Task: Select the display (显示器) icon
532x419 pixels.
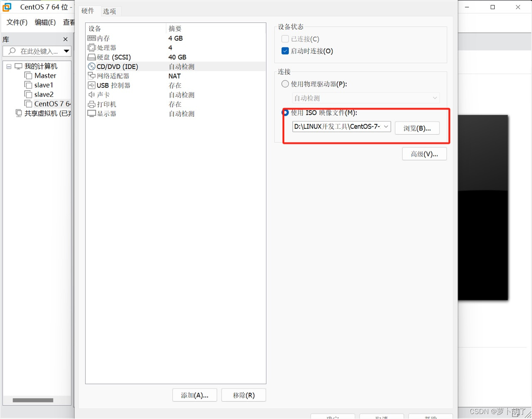Action: pyautogui.click(x=91, y=113)
